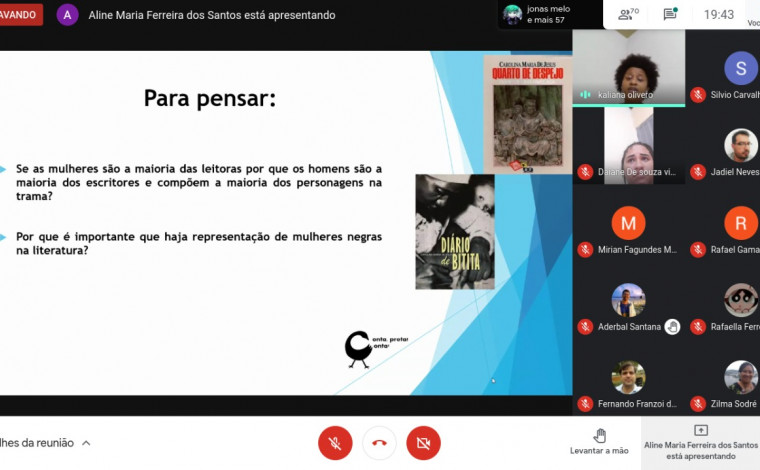Select Daiane De souza's video tile
Screen dimensions: 760x470
click(628, 145)
